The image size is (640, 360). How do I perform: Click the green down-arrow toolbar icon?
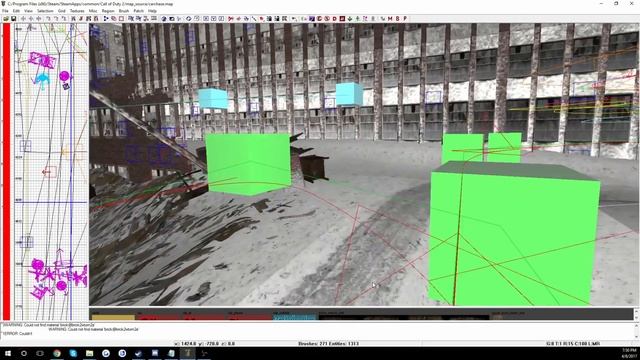pos(350,18)
